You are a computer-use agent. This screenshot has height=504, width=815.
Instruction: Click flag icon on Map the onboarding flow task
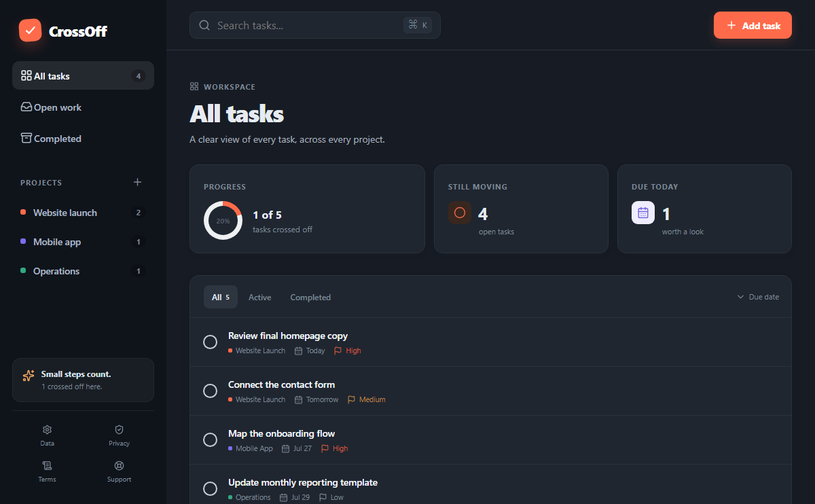coord(325,448)
